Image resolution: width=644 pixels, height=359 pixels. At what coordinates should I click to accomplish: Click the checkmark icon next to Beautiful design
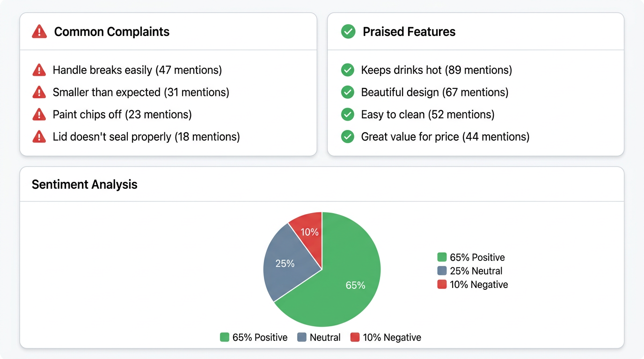(348, 92)
